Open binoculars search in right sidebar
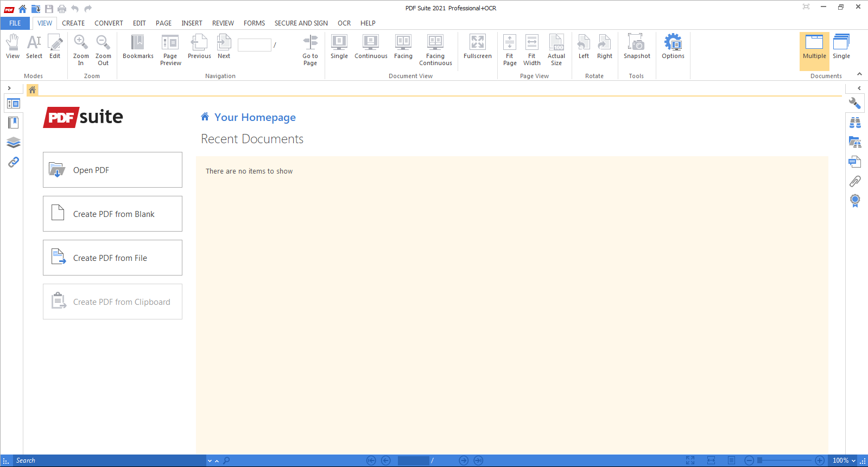The image size is (868, 467). (855, 123)
